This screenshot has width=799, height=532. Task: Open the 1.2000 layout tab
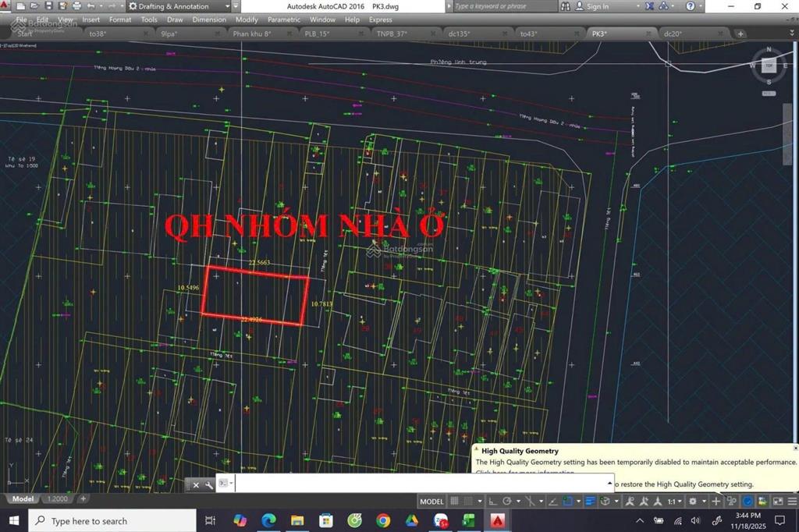tap(57, 498)
